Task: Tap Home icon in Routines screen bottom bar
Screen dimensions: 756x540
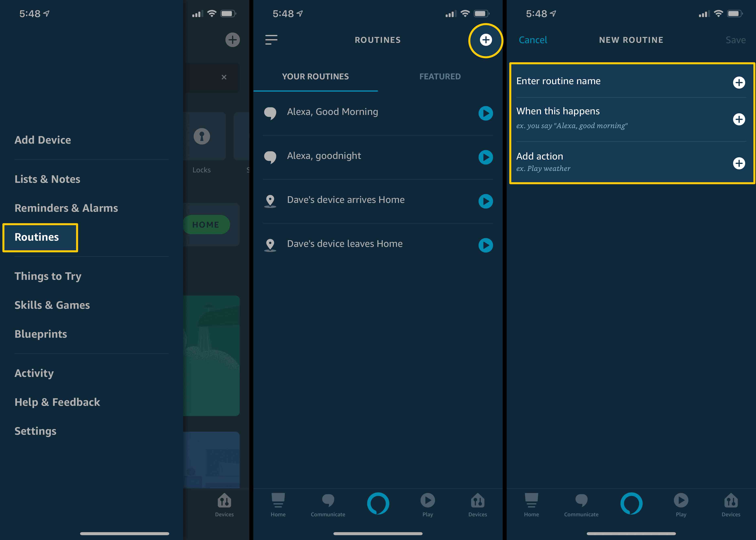Action: pyautogui.click(x=278, y=505)
